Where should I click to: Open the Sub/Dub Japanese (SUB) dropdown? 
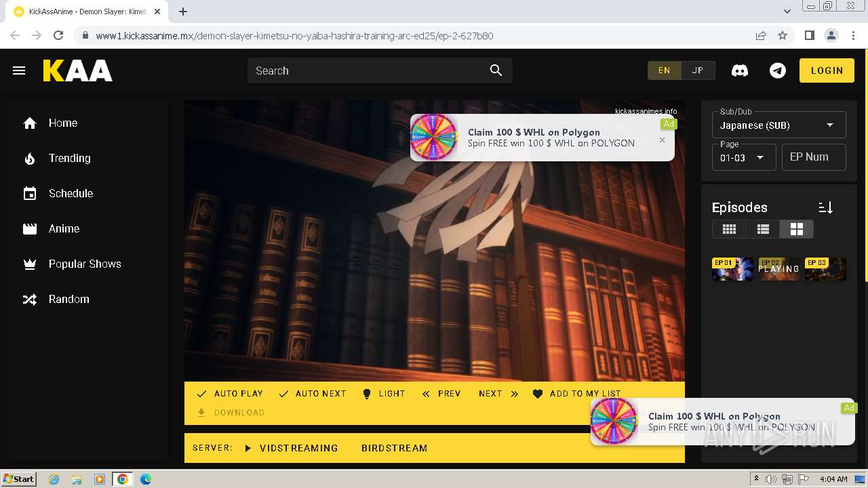pos(778,125)
